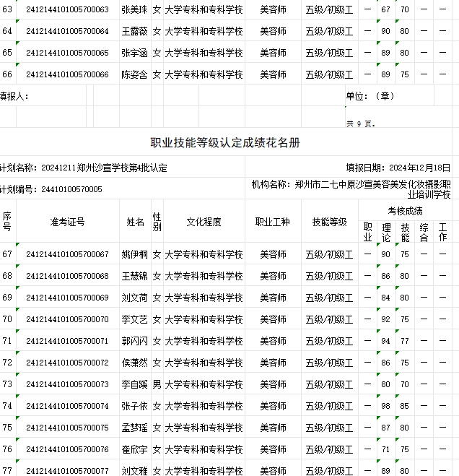Select the name cell 张子依

click(x=135, y=406)
